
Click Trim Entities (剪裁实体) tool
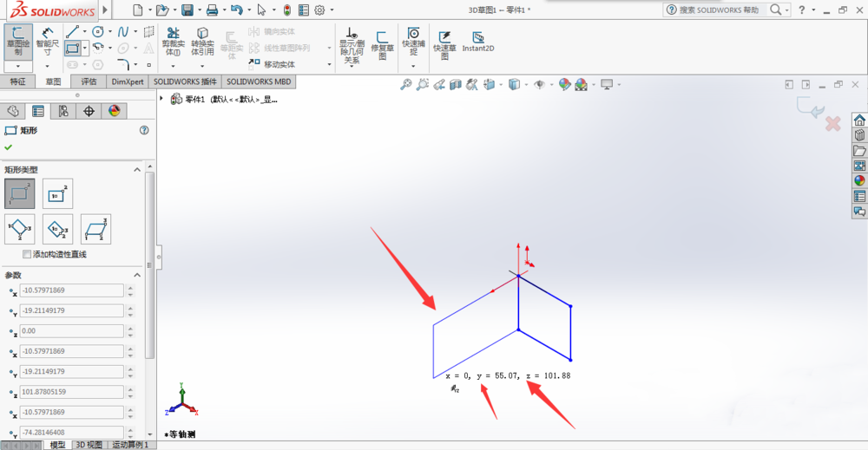click(174, 42)
